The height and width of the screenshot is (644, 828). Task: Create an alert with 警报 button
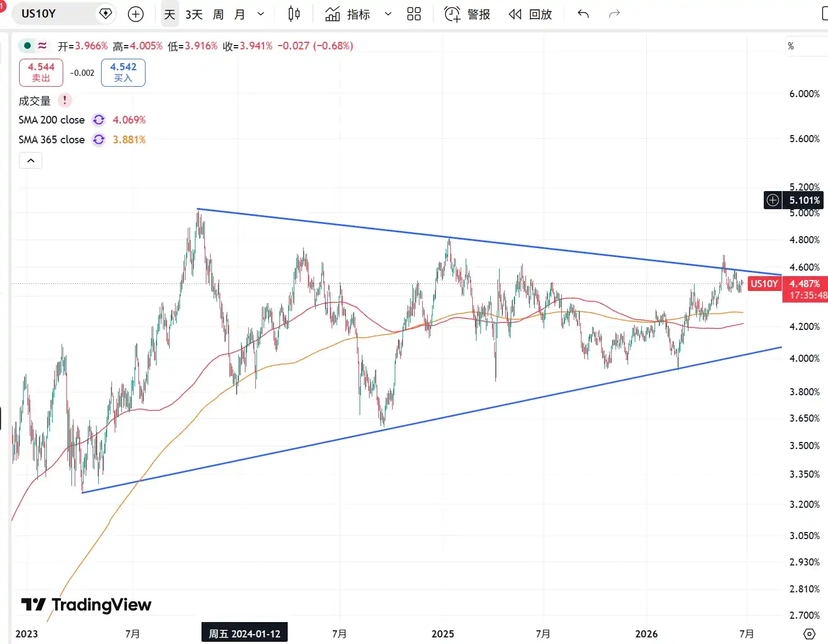(x=467, y=14)
